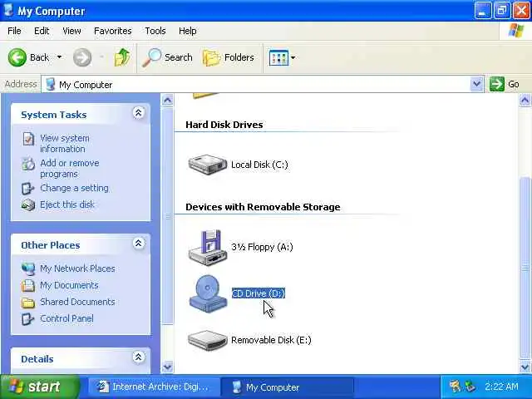Click the green Back arrow button
The image size is (532, 399).
tap(17, 57)
